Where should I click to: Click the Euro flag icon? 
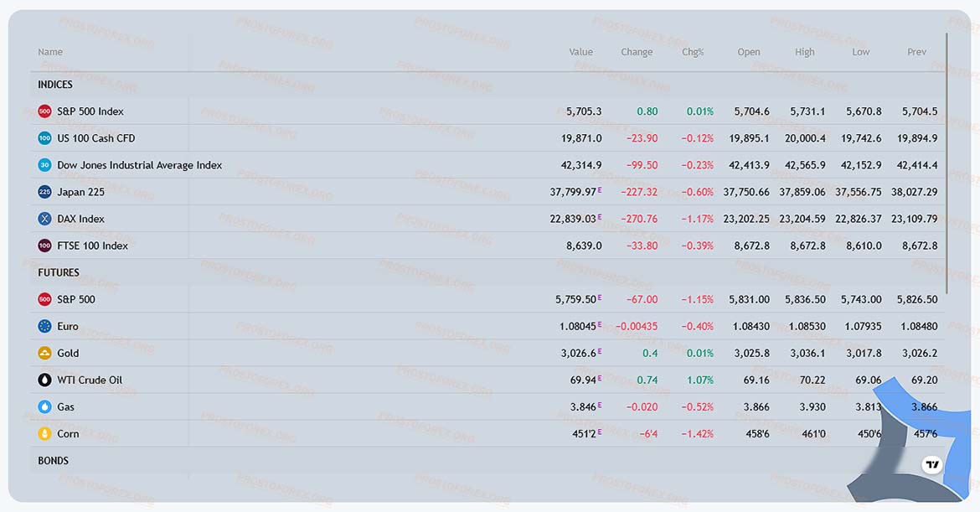pyautogui.click(x=44, y=326)
